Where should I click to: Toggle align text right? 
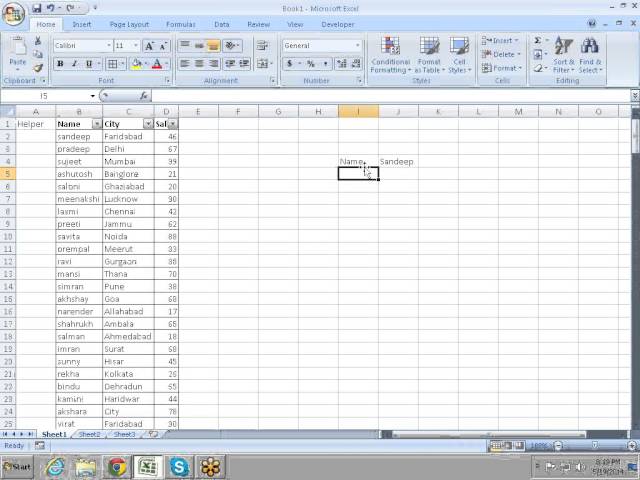[x=213, y=64]
